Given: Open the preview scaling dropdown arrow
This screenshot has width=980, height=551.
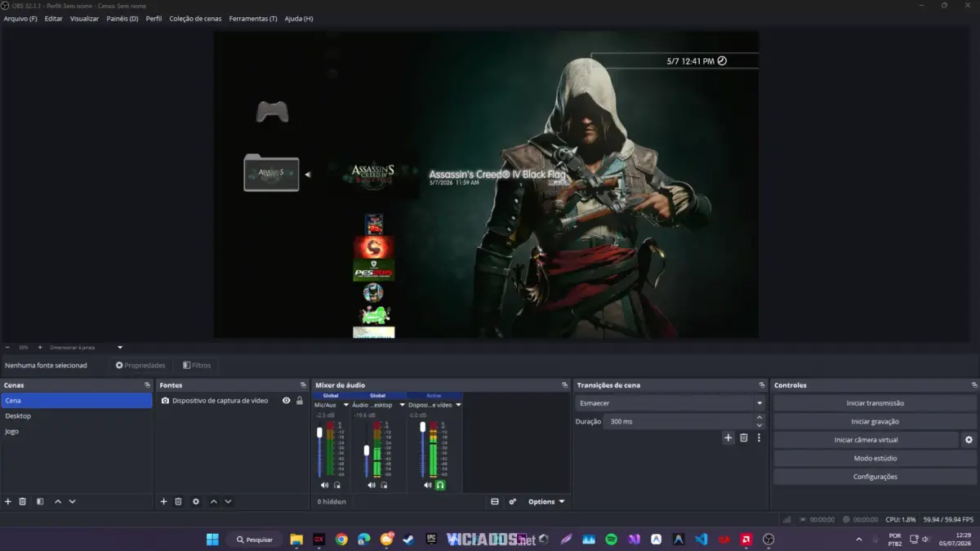Looking at the screenshot, I should pyautogui.click(x=120, y=347).
